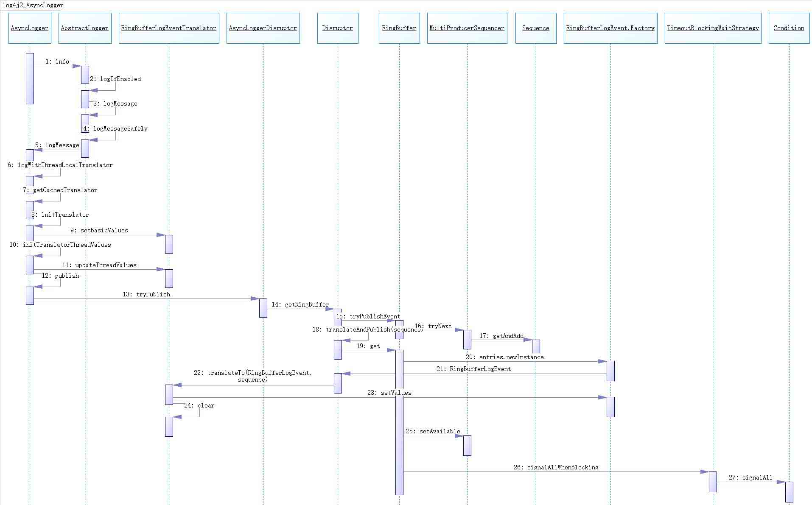The height and width of the screenshot is (505, 812).
Task: Select MultiProducerSequencer activation bar at setAvailable
Action: (x=467, y=446)
